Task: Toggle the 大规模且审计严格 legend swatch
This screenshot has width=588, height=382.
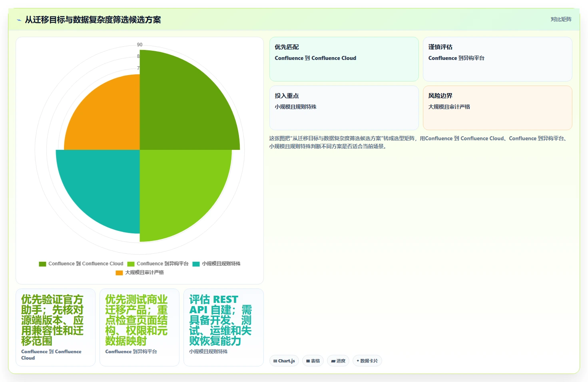Action: pos(119,273)
